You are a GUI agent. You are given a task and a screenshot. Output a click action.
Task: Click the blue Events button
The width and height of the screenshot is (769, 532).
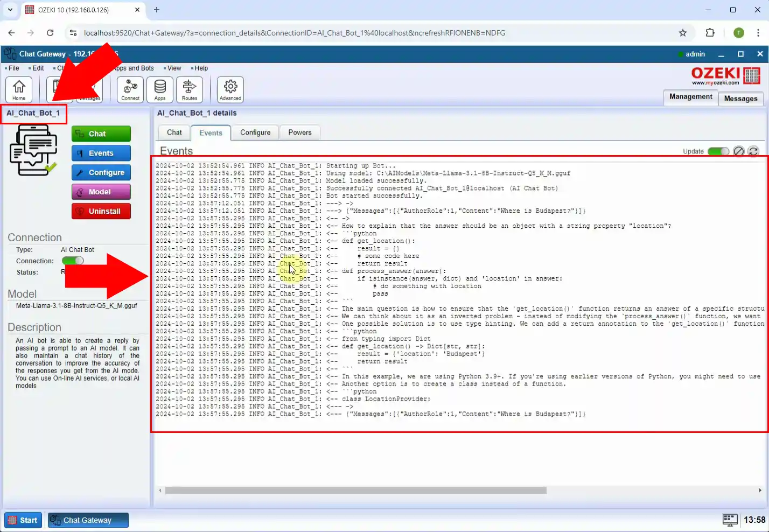click(x=101, y=153)
